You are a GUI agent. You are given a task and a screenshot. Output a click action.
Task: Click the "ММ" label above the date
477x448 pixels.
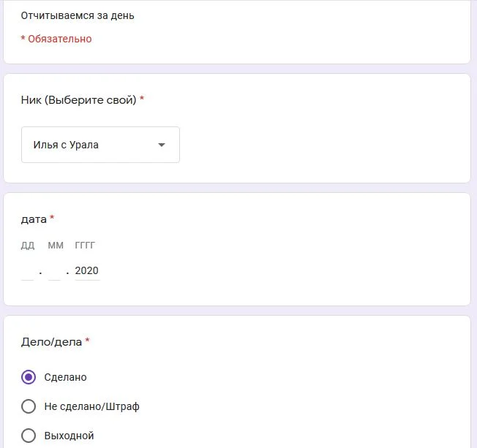click(56, 246)
